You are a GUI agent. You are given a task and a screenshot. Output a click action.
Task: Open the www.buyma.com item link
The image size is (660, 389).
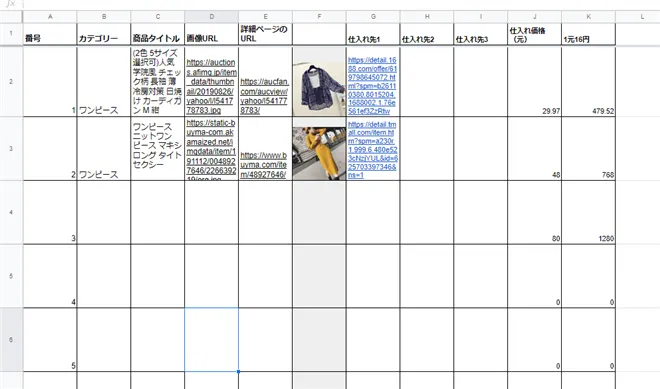263,165
